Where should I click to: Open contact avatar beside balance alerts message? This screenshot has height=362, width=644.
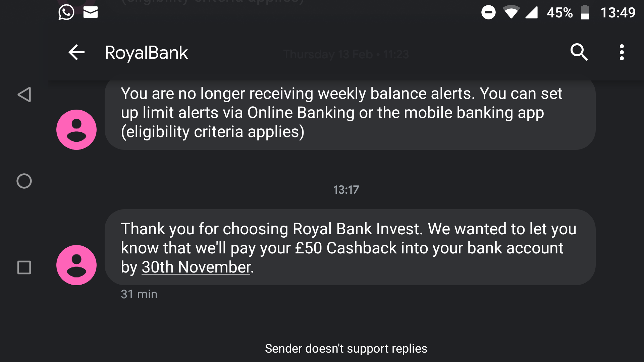tap(76, 130)
